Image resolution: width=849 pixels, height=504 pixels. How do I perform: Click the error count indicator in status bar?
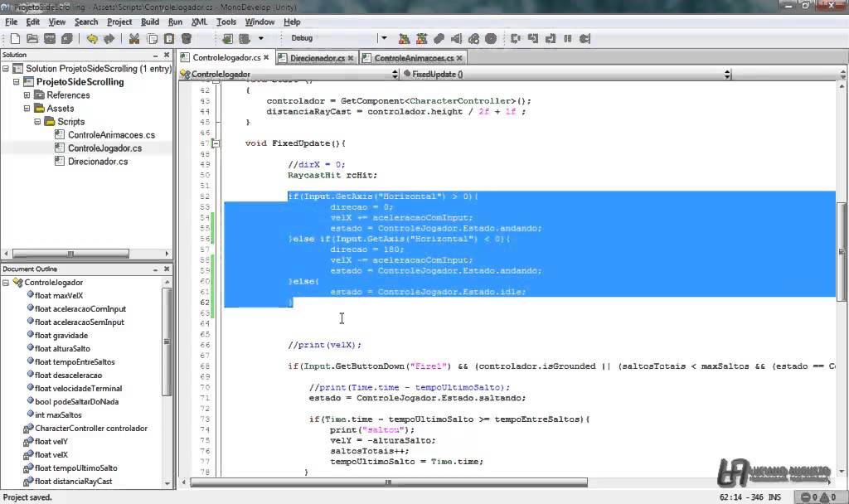[809, 497]
